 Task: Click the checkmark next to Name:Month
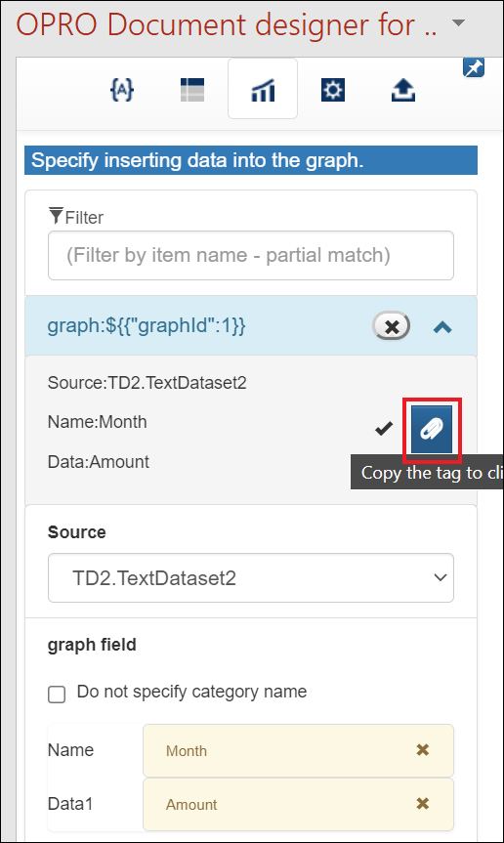tap(384, 429)
